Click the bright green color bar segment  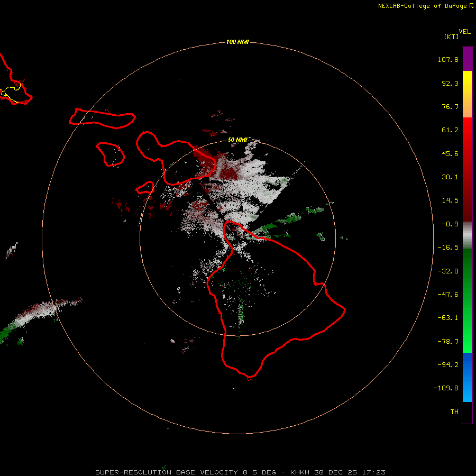[467, 300]
